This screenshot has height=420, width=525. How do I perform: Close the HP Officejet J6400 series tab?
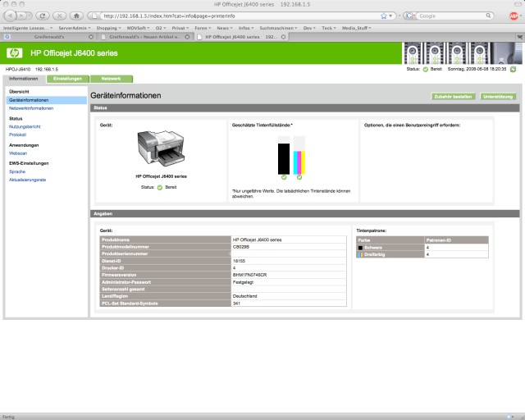[283, 37]
